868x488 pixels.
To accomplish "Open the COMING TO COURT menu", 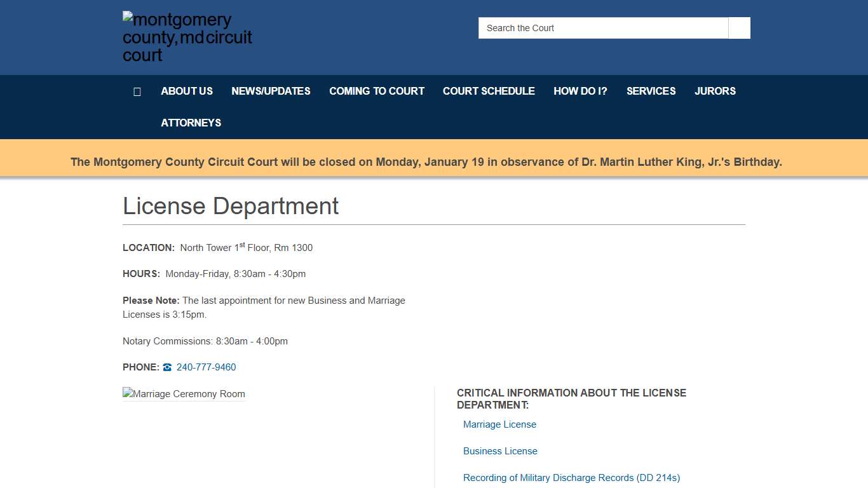I will click(x=376, y=91).
